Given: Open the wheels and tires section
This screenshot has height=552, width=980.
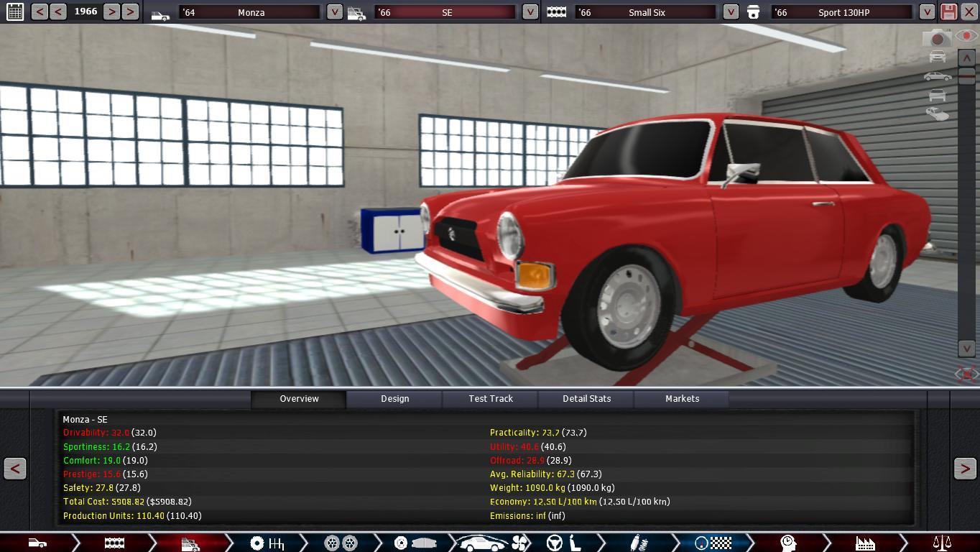Looking at the screenshot, I should (341, 543).
